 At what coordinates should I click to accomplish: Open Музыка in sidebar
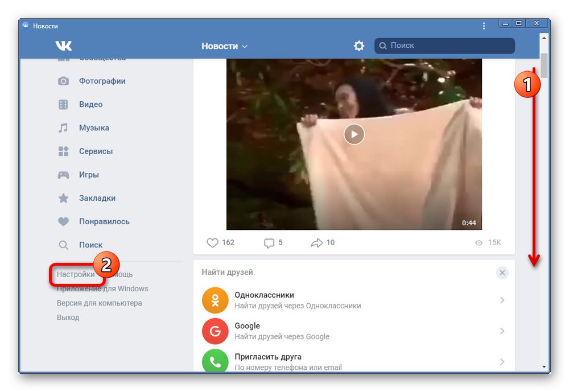[x=94, y=128]
